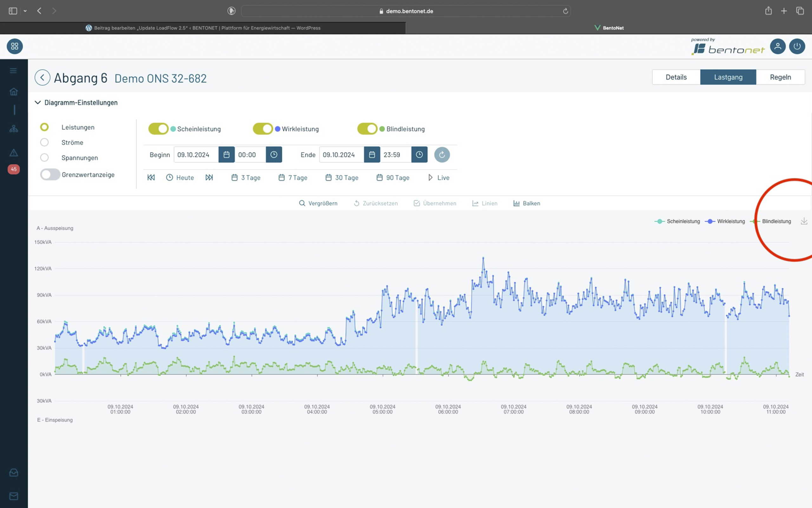This screenshot has width=812, height=508.
Task: Select the 90 Tage range
Action: coord(393,177)
